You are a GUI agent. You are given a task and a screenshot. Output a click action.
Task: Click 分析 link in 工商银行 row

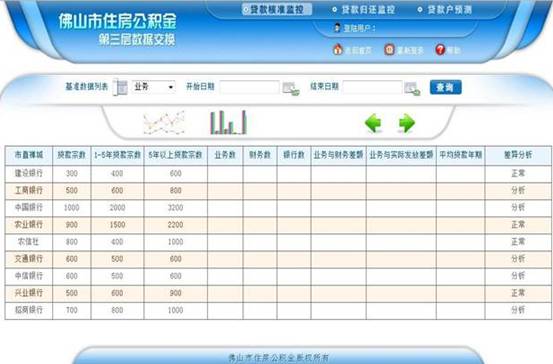pyautogui.click(x=518, y=190)
